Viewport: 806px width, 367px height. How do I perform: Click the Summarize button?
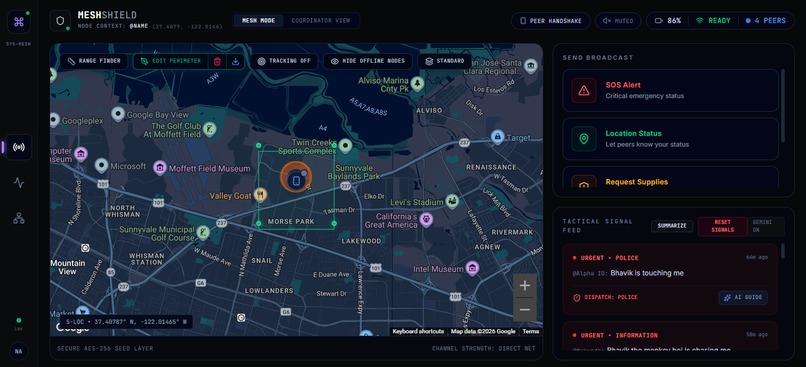(x=672, y=226)
